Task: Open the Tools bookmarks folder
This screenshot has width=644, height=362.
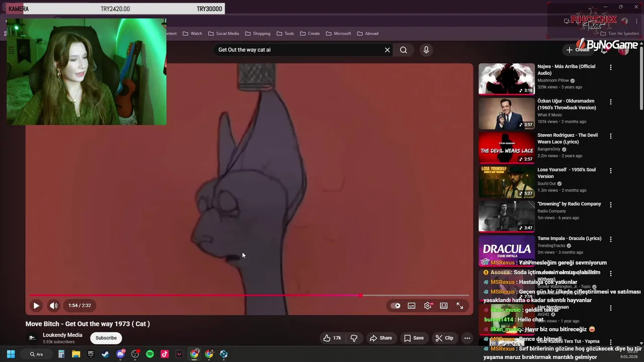Action: click(285, 34)
